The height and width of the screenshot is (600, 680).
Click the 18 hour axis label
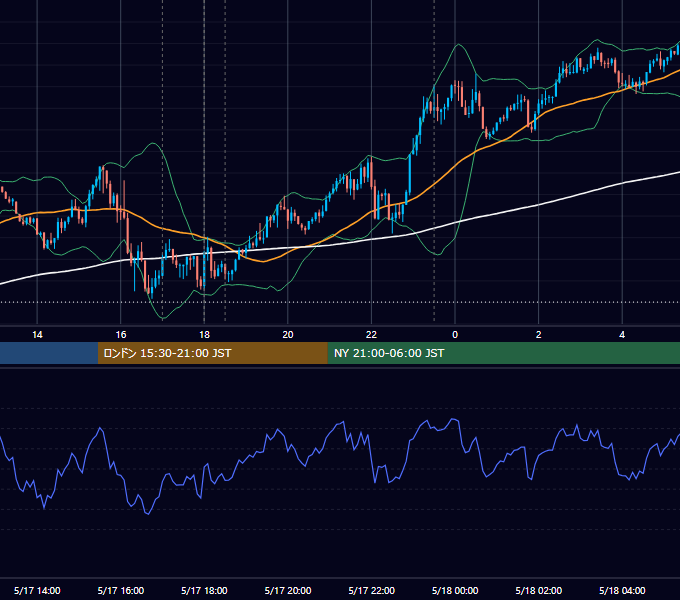click(x=204, y=335)
